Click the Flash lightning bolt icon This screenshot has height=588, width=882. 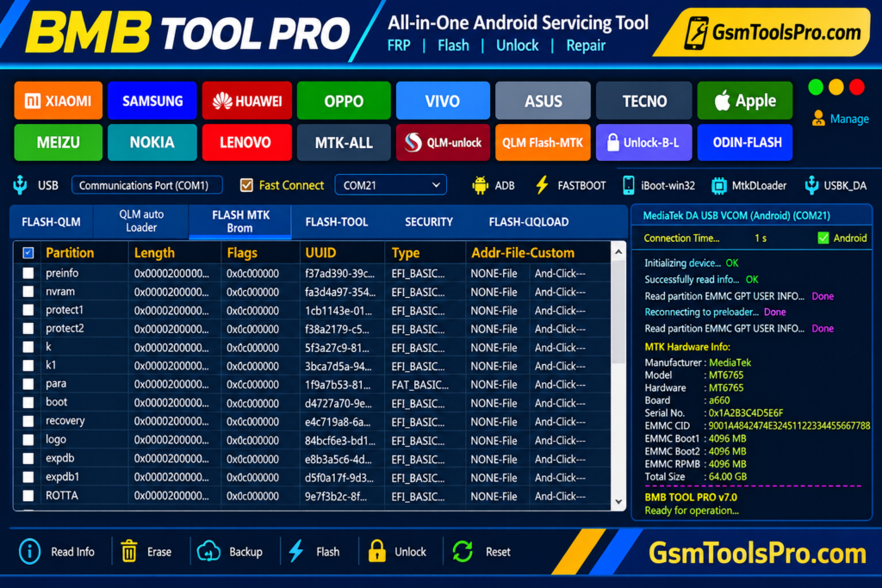coord(296,552)
